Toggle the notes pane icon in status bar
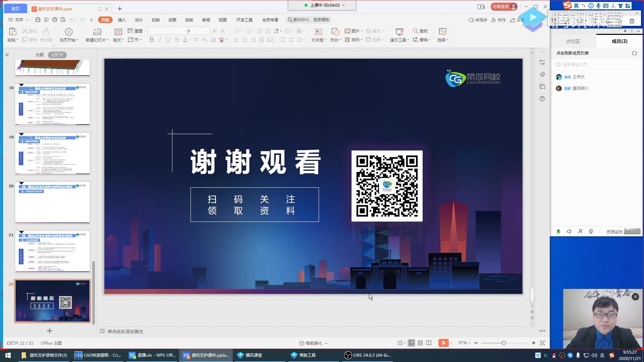Viewport: 644px width, 362px height. [400, 343]
